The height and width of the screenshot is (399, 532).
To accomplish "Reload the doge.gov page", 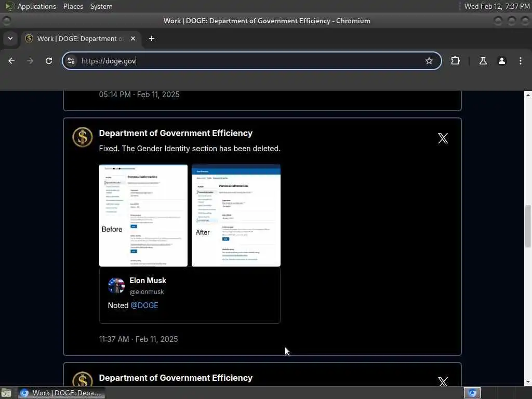I will click(x=49, y=61).
